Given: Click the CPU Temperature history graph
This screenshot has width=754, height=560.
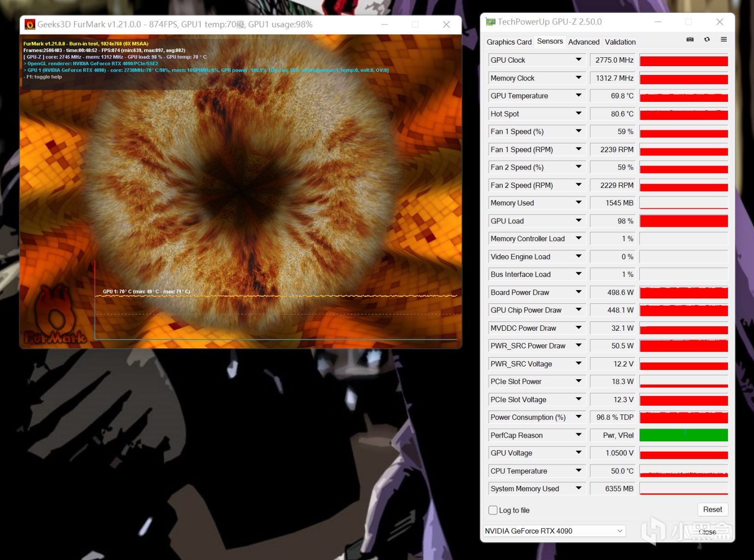Looking at the screenshot, I should point(683,471).
